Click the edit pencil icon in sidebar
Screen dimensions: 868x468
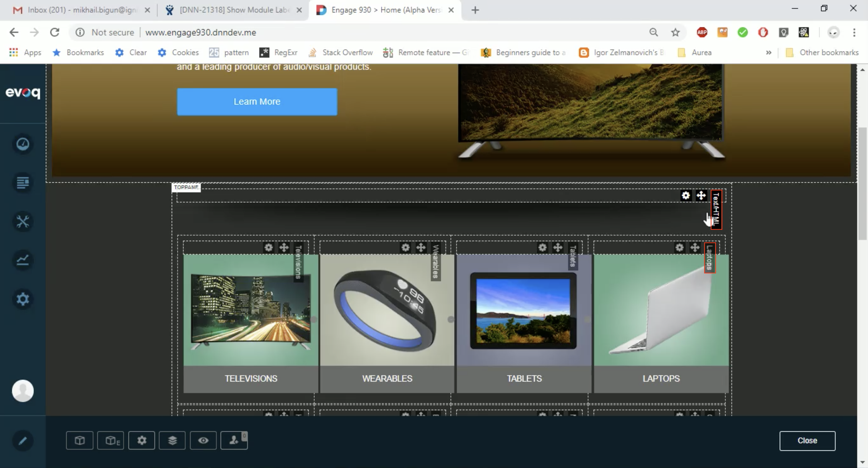point(23,441)
